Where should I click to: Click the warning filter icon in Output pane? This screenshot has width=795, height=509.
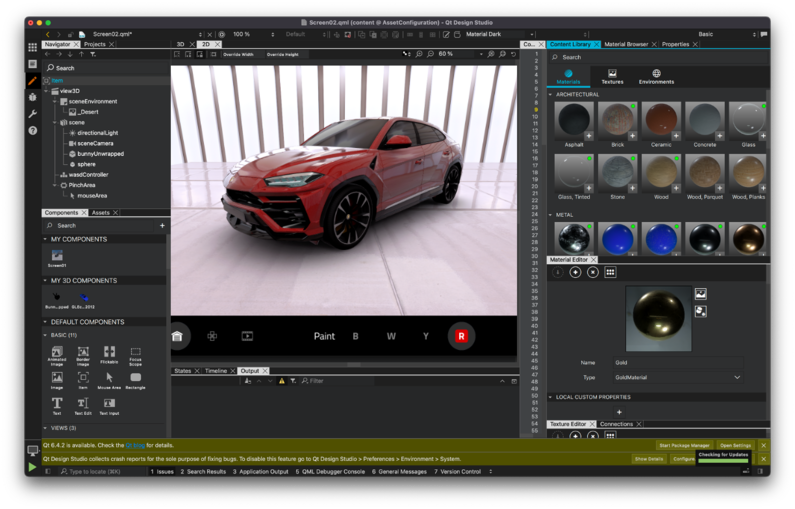(x=281, y=381)
